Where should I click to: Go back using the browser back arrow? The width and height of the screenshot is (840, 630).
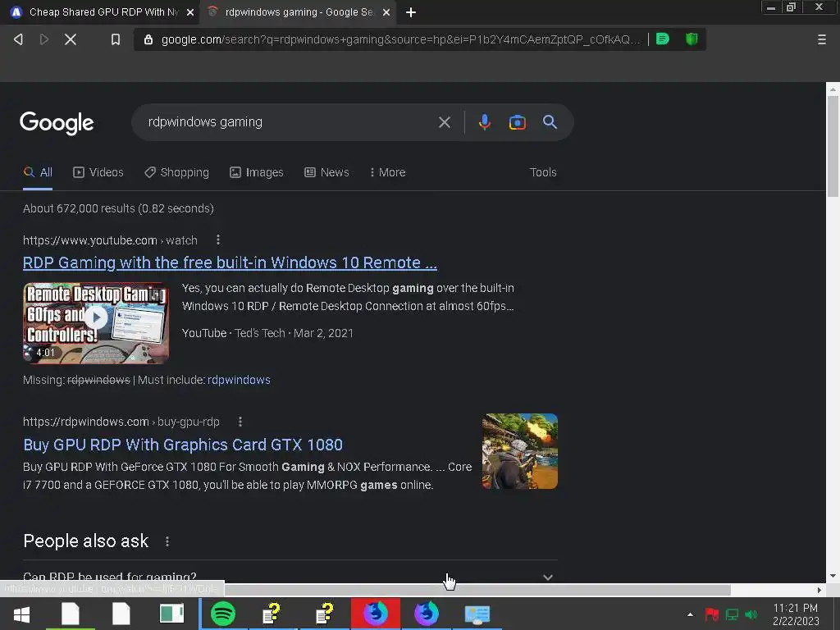(x=18, y=39)
